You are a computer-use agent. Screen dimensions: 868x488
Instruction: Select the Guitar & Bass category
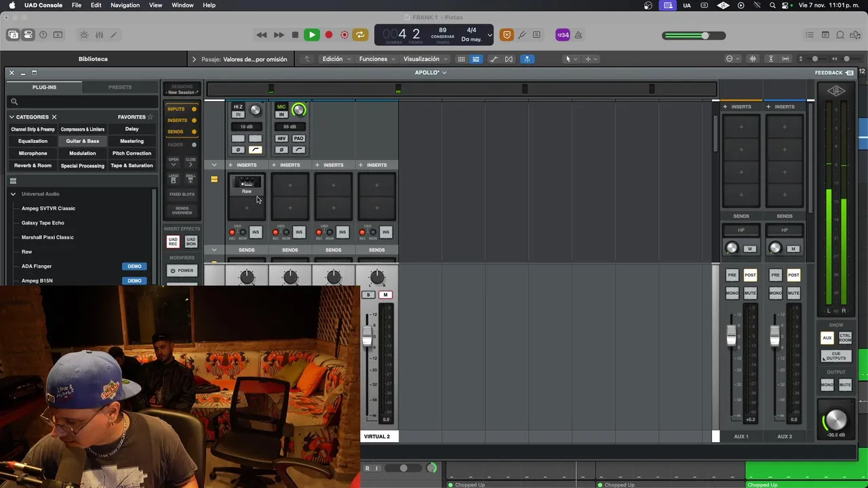pyautogui.click(x=83, y=141)
